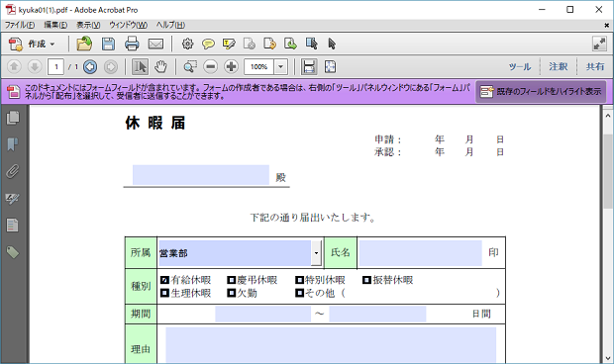614x364 pixels.
Task: Activate the Hand pan tool
Action: point(160,67)
